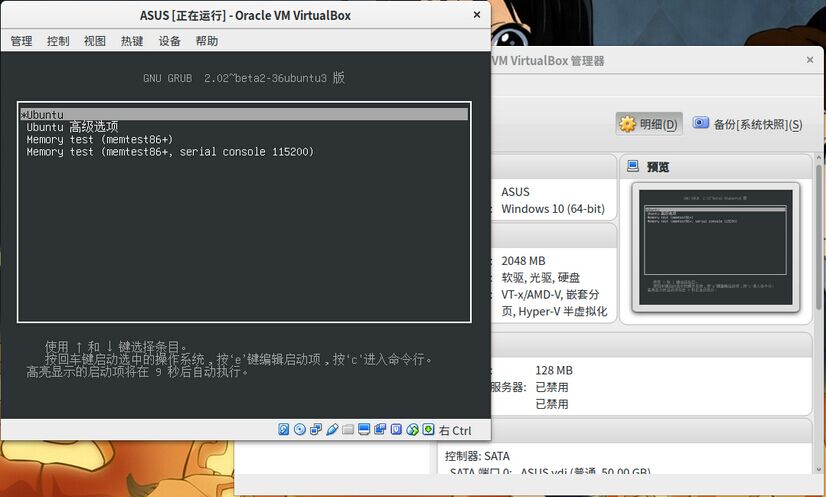The height and width of the screenshot is (497, 826).
Task: Click 已禁用 value in 服务器 row
Action: point(552,387)
